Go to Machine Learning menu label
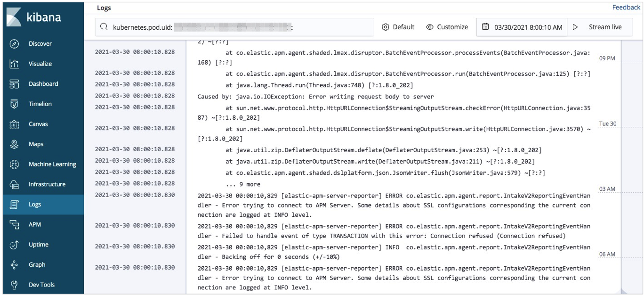This screenshot has height=296, width=644. pos(52,164)
